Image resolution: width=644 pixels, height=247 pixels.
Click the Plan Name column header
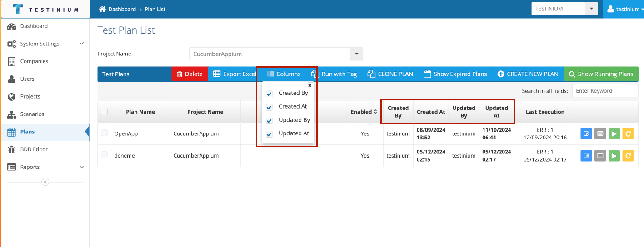pyautogui.click(x=140, y=112)
